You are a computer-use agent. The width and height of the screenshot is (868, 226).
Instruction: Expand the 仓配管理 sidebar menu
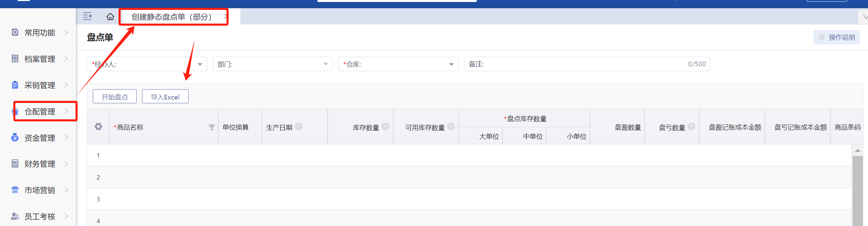click(40, 111)
